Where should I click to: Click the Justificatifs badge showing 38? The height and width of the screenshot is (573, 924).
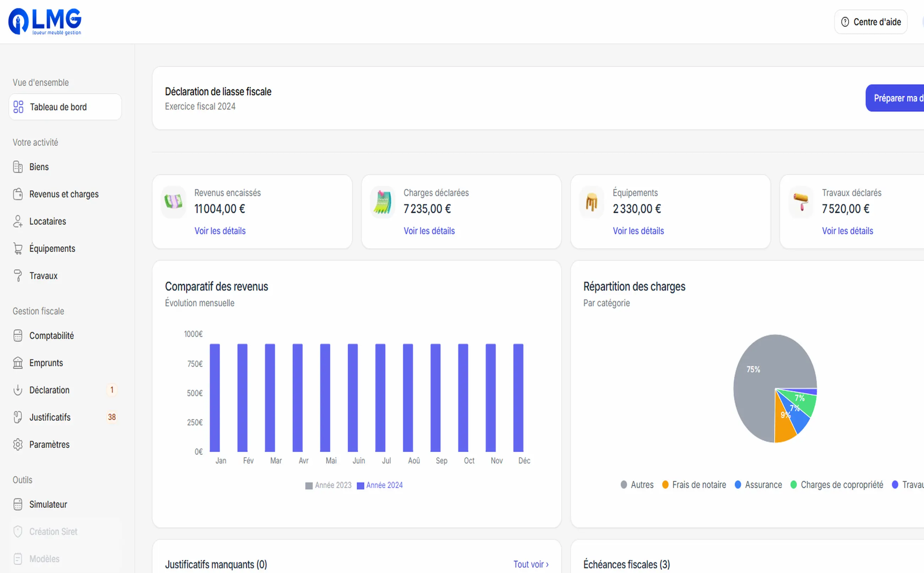coord(111,417)
